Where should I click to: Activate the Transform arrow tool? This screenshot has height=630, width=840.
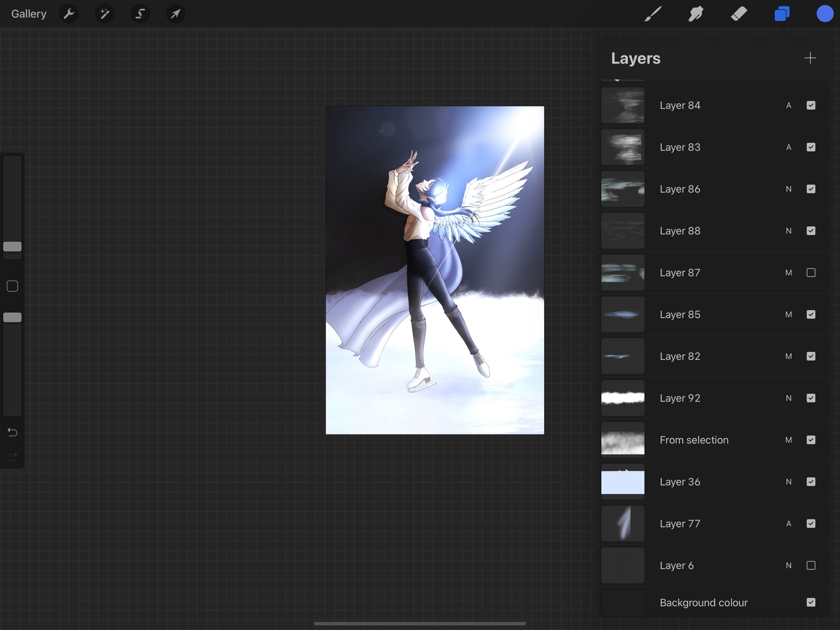[176, 14]
